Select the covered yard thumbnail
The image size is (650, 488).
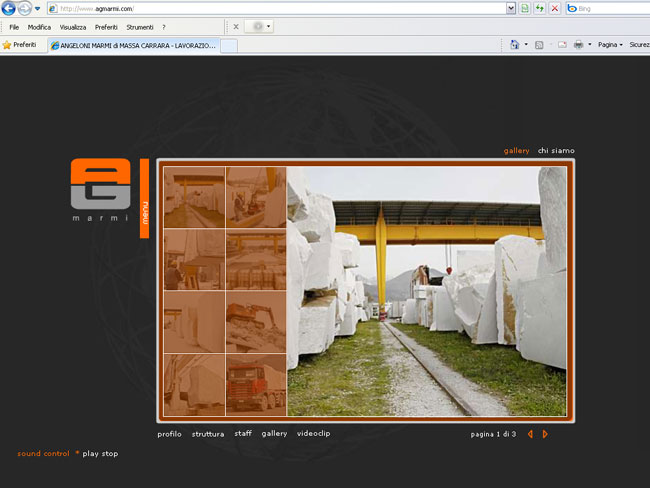pyautogui.click(x=194, y=197)
